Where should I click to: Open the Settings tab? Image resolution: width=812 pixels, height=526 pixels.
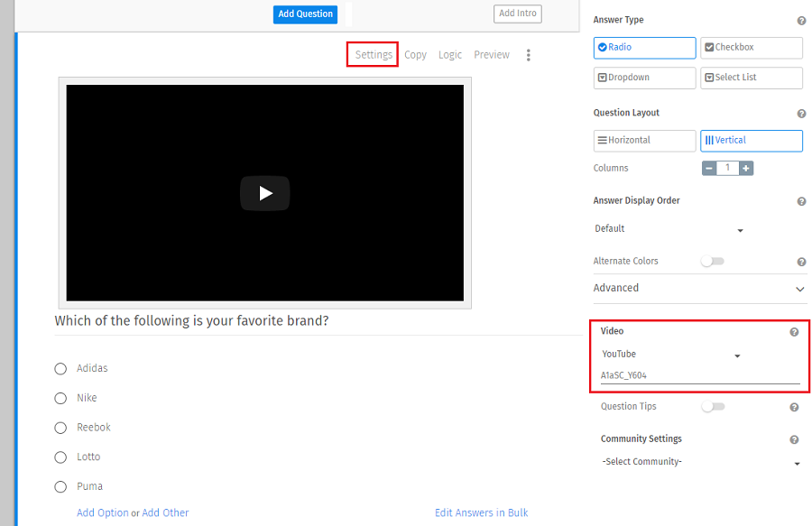coord(374,55)
